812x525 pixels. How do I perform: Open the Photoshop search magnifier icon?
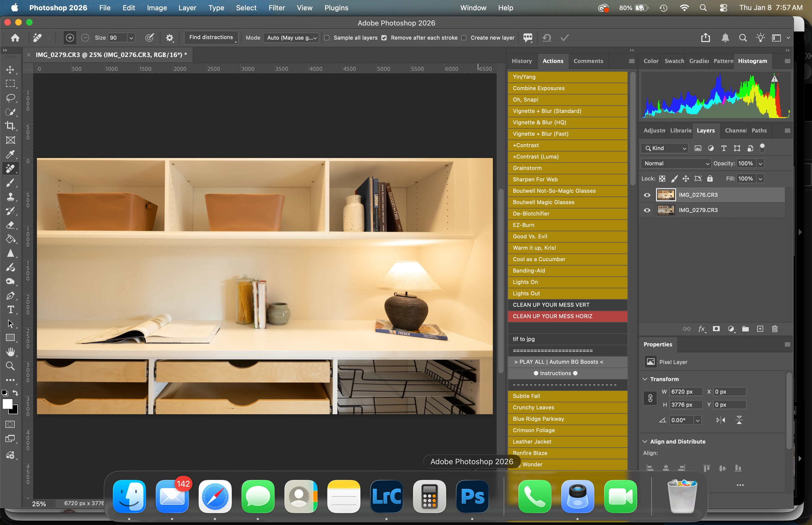click(x=743, y=37)
